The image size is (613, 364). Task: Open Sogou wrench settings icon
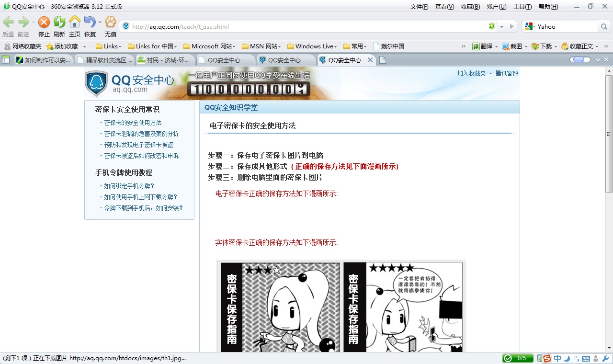click(605, 358)
